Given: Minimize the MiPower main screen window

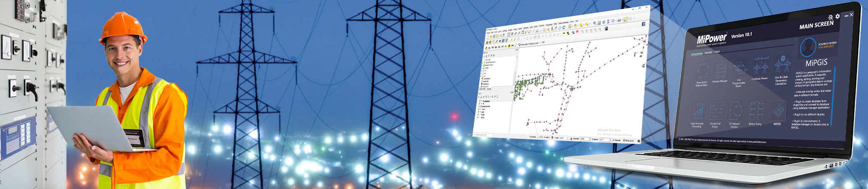Looking at the screenshot, I should tap(847, 15).
